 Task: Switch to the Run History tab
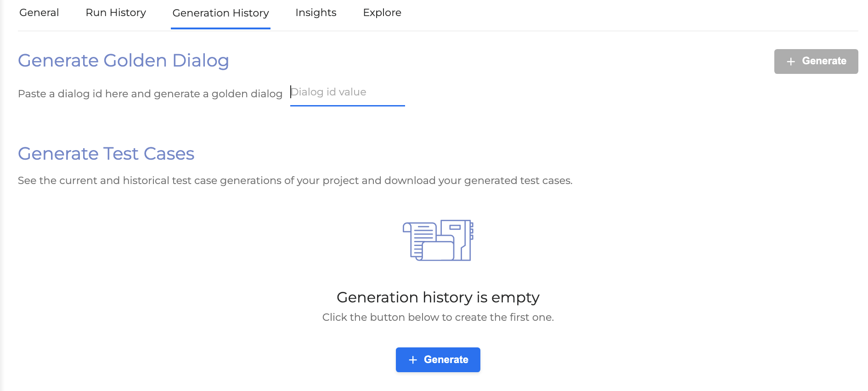(116, 13)
